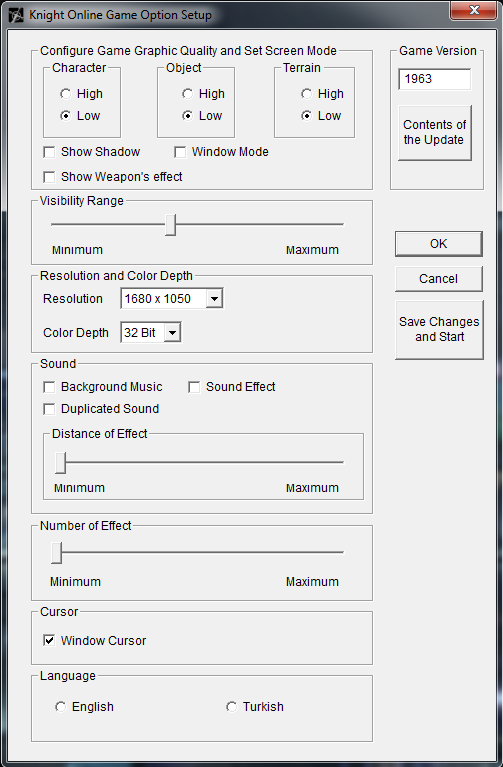Enable Window Mode checkbox

point(180,152)
